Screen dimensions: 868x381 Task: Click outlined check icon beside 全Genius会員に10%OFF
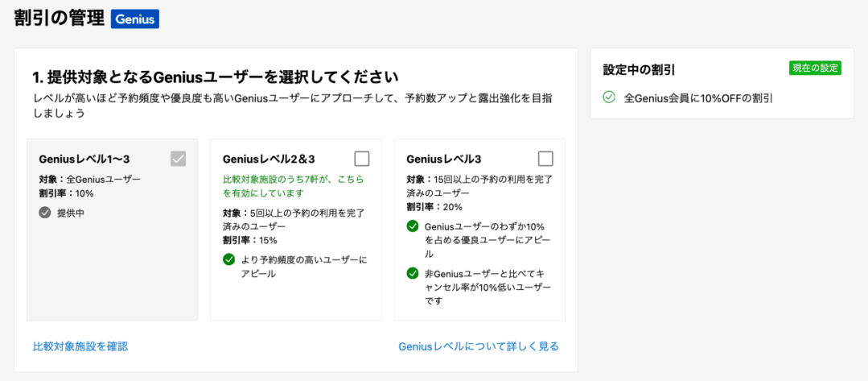[x=609, y=98]
